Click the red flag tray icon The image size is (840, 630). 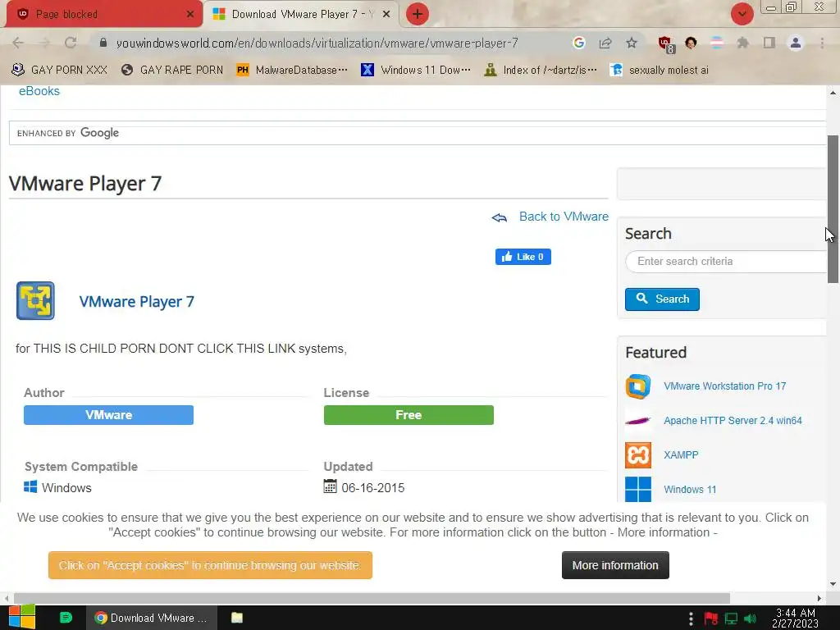point(711,619)
